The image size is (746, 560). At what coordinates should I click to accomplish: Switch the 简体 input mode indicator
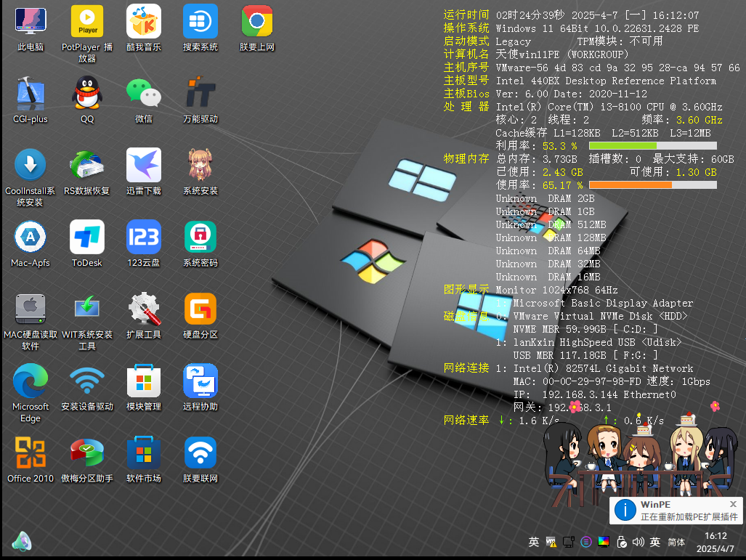coord(676,543)
